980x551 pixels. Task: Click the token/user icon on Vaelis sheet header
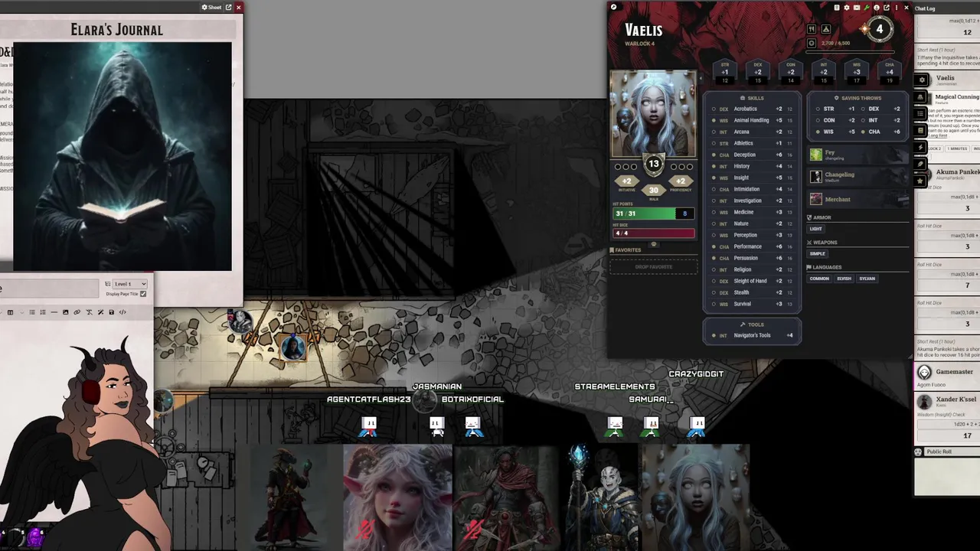[x=877, y=8]
